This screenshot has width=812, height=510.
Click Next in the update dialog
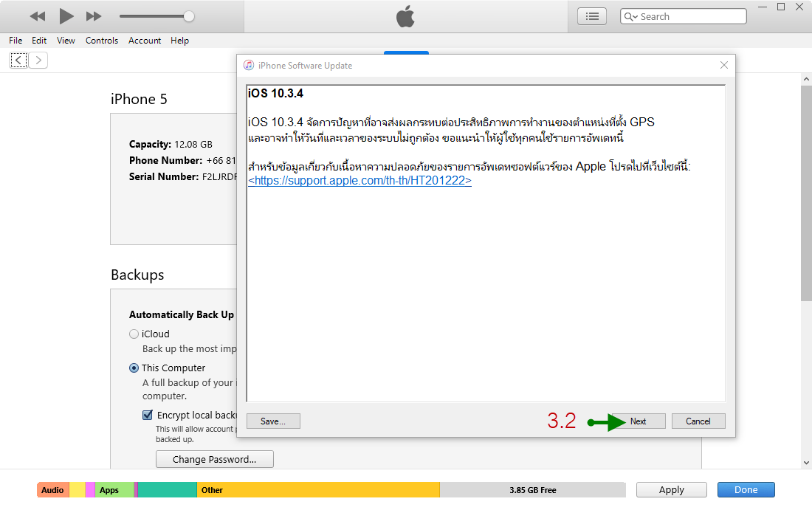tap(638, 421)
